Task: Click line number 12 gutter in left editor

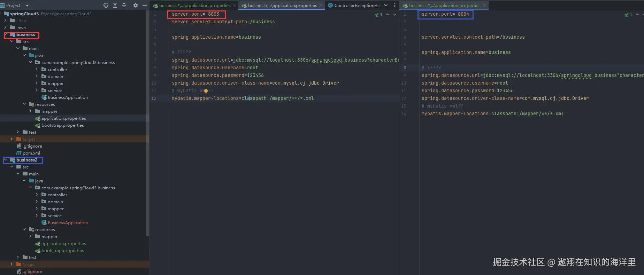Action: click(154, 99)
